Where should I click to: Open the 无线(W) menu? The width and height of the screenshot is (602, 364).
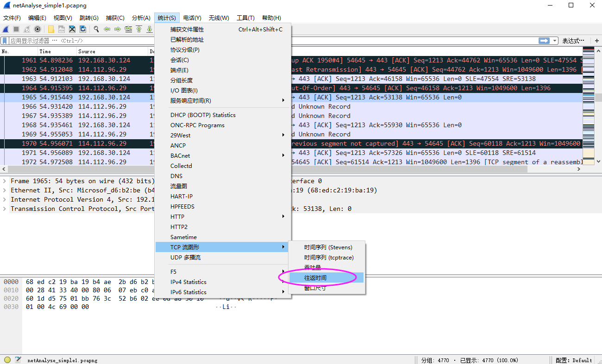coord(219,18)
